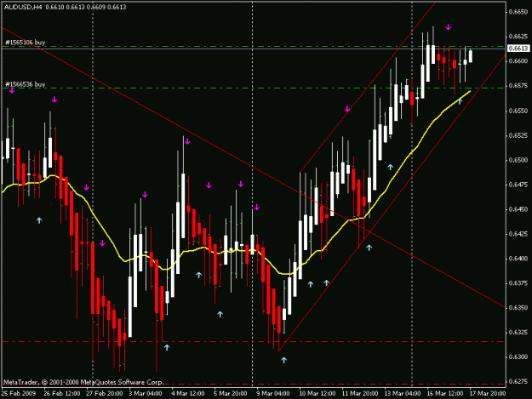This screenshot has height=399, width=532.
Task: Click the 17 Mar 20:00 time label
Action: point(488,394)
